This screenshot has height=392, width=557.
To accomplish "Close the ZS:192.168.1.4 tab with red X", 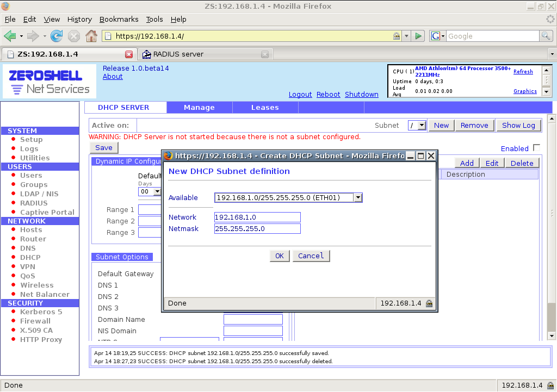I will (x=129, y=54).
